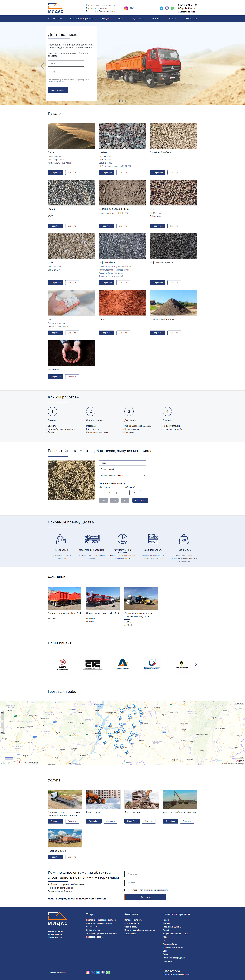Select the middle hero slider dot
Viewport: 245px width, 980px height.
tap(122, 101)
